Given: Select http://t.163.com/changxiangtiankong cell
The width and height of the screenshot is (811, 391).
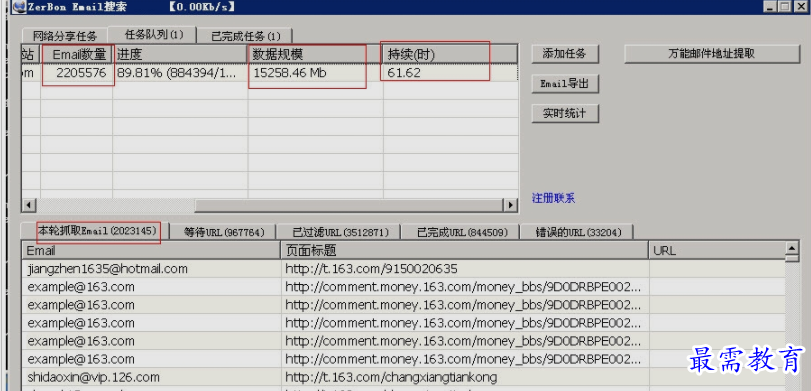Looking at the screenshot, I should [465, 377].
